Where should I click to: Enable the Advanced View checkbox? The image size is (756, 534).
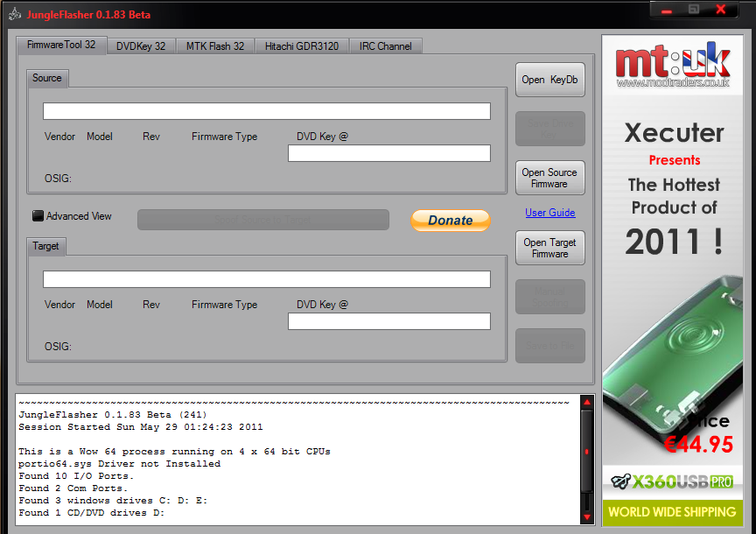38,215
